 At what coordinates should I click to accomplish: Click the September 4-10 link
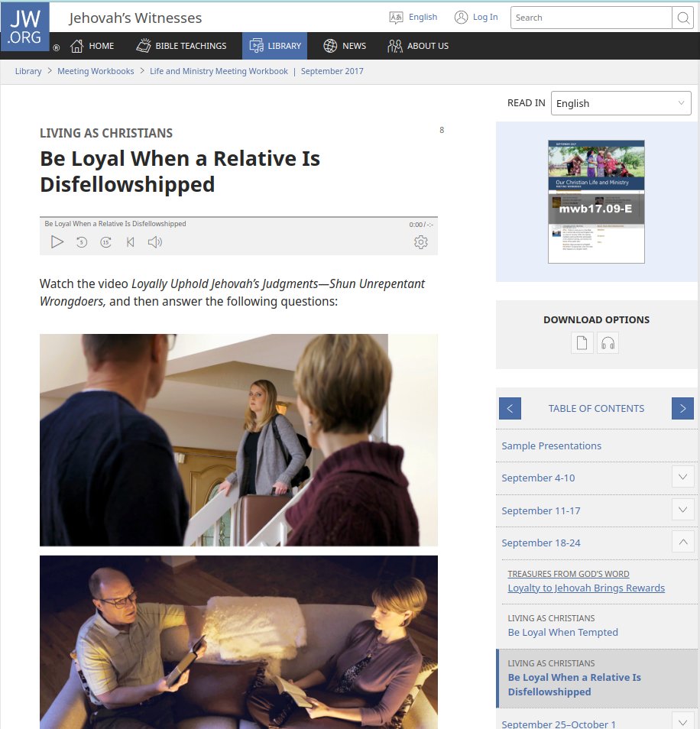point(538,478)
